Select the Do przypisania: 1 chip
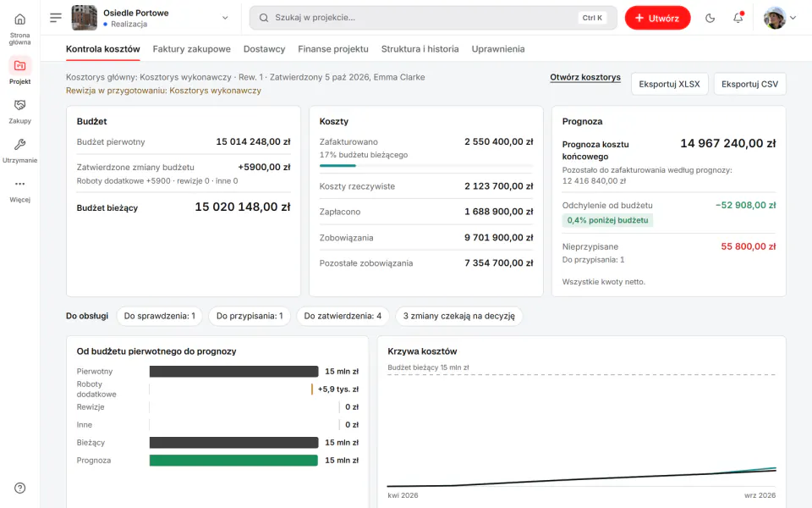Viewport: 812px width, 508px height. 250,316
